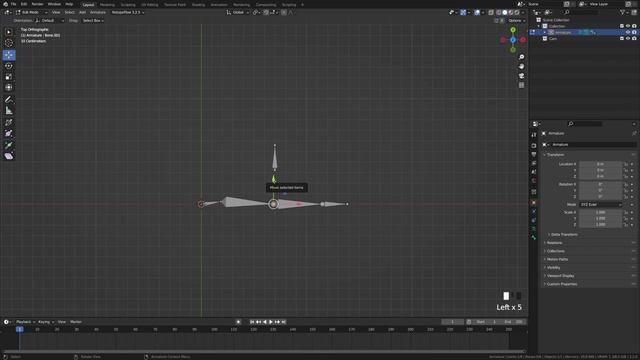640x360 pixels.
Task: Click the pan view hand icon
Action: pos(521,67)
